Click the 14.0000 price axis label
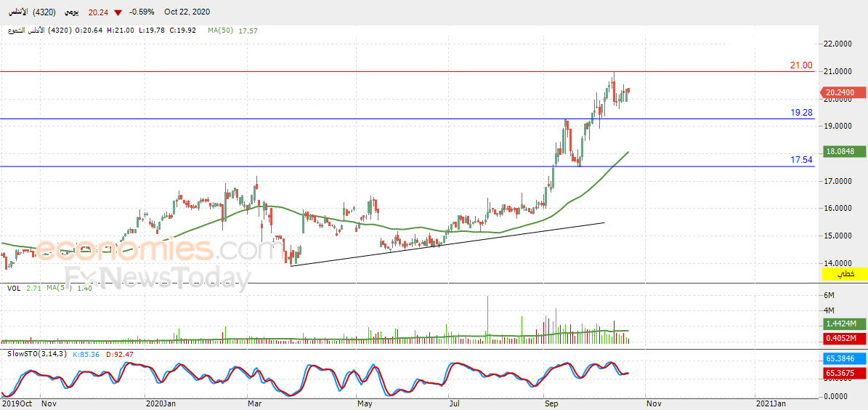 click(839, 262)
